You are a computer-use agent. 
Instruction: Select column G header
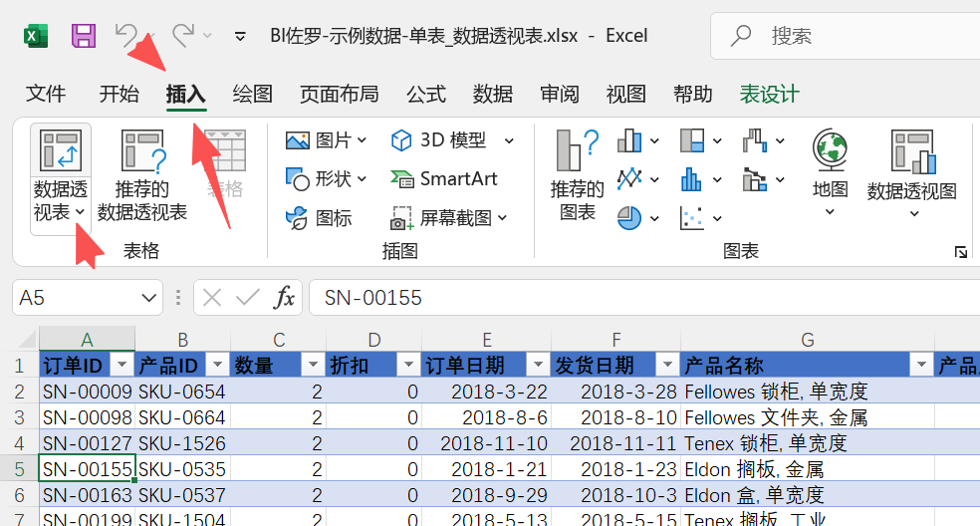click(x=808, y=340)
